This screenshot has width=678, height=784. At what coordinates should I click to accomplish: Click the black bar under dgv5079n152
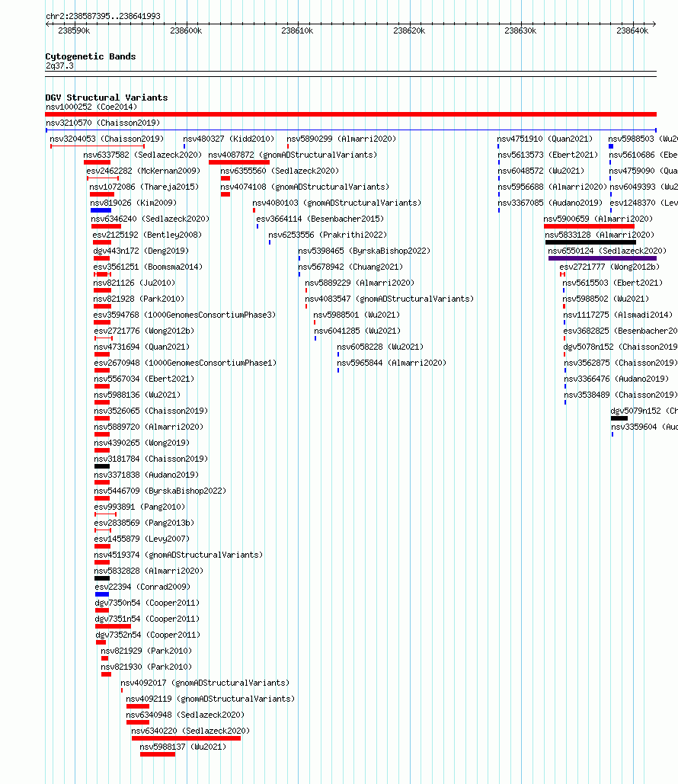619,418
